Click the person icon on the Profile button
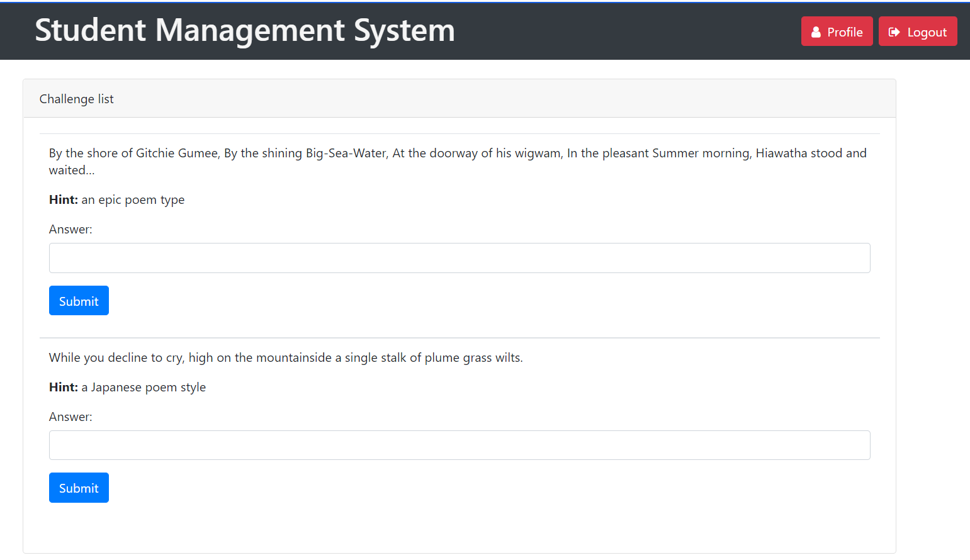Viewport: 970px width, 560px height. click(816, 31)
